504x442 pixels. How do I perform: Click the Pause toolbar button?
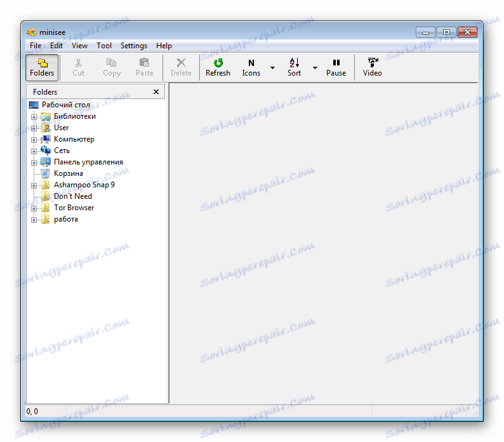336,67
